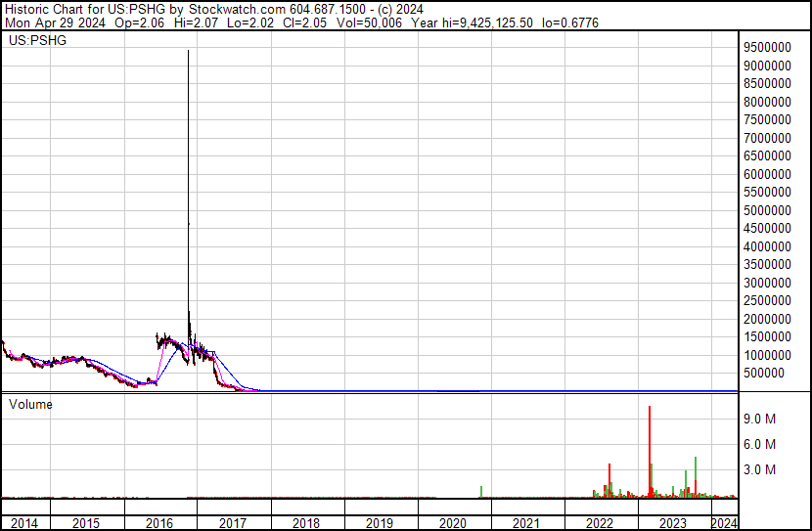Select the 2024 year label on the timeline
The height and width of the screenshot is (531, 812).
[724, 523]
